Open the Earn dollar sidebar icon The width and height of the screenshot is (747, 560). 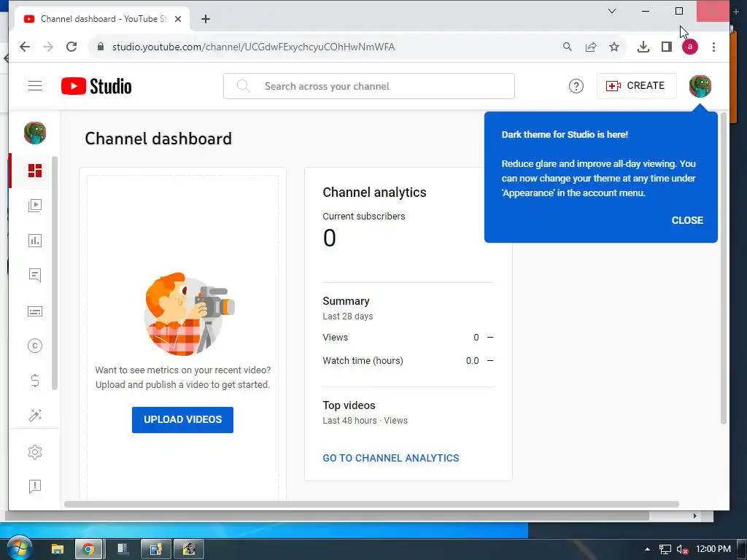[35, 381]
